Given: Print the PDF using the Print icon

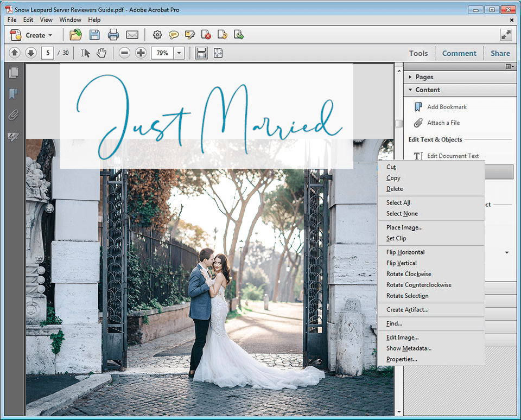Looking at the screenshot, I should click(x=113, y=35).
